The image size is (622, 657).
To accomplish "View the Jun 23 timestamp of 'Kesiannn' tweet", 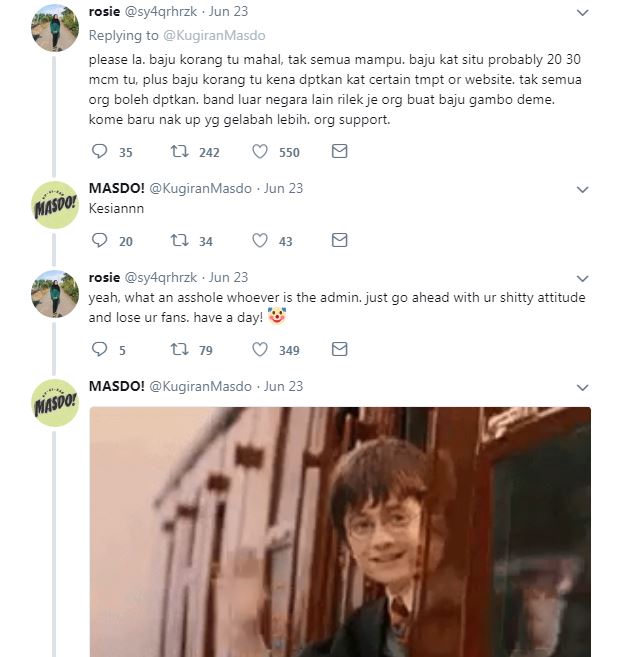I will pos(283,188).
